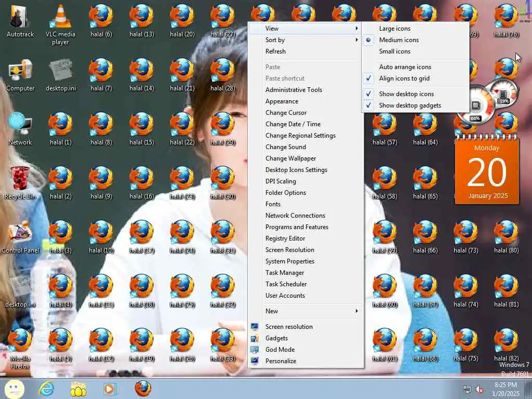532x399 pixels.
Task: Uncheck Show desktop gadgets
Action: [416, 105]
